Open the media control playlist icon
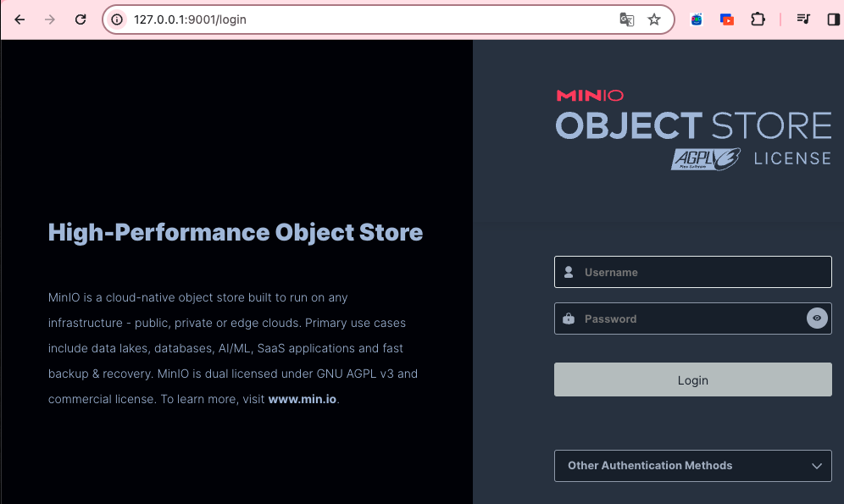844x504 pixels. [803, 19]
